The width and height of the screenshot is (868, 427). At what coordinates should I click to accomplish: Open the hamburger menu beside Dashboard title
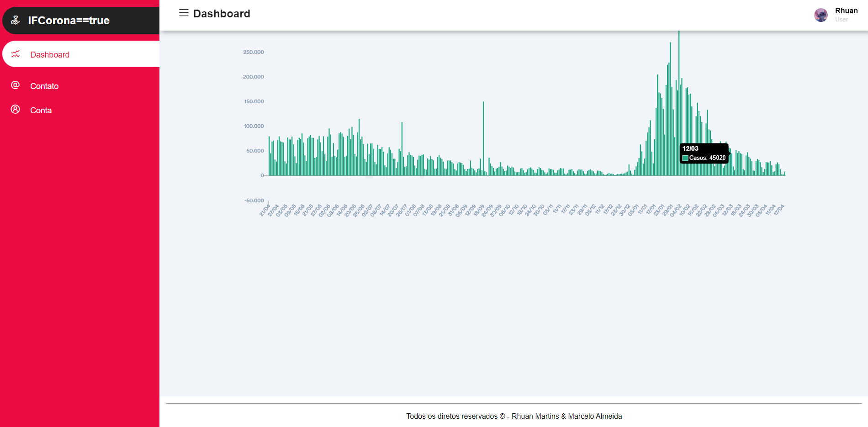(x=183, y=13)
